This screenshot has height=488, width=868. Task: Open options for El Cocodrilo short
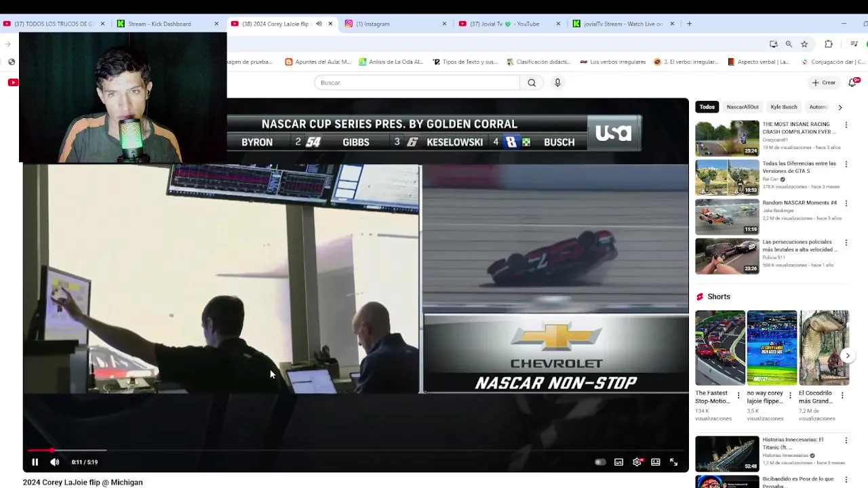click(x=842, y=396)
